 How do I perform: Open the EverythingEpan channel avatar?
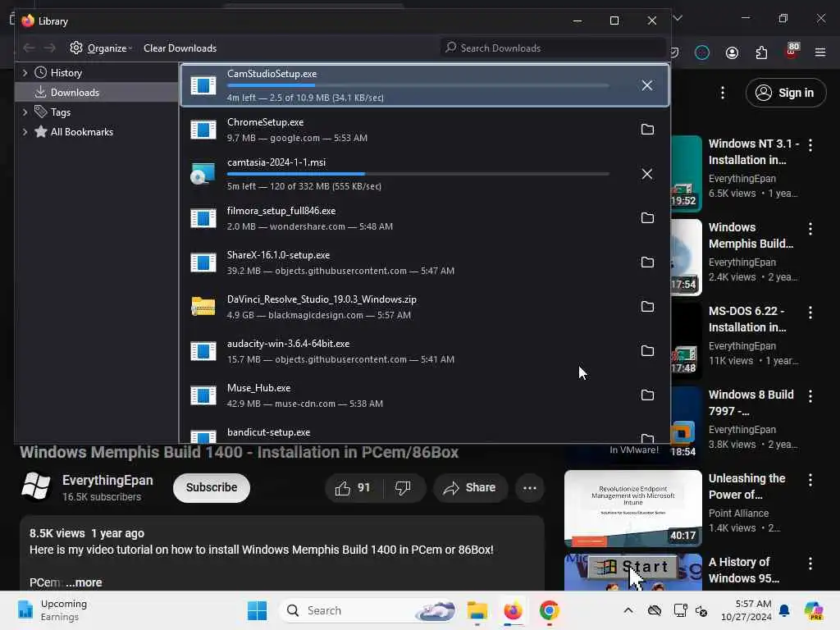36,486
